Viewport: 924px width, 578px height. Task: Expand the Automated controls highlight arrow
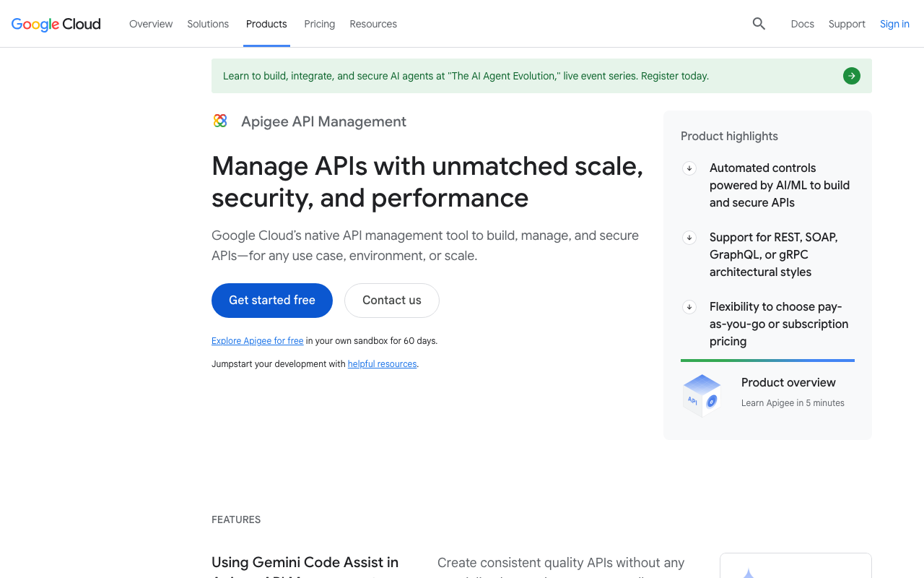coord(689,168)
